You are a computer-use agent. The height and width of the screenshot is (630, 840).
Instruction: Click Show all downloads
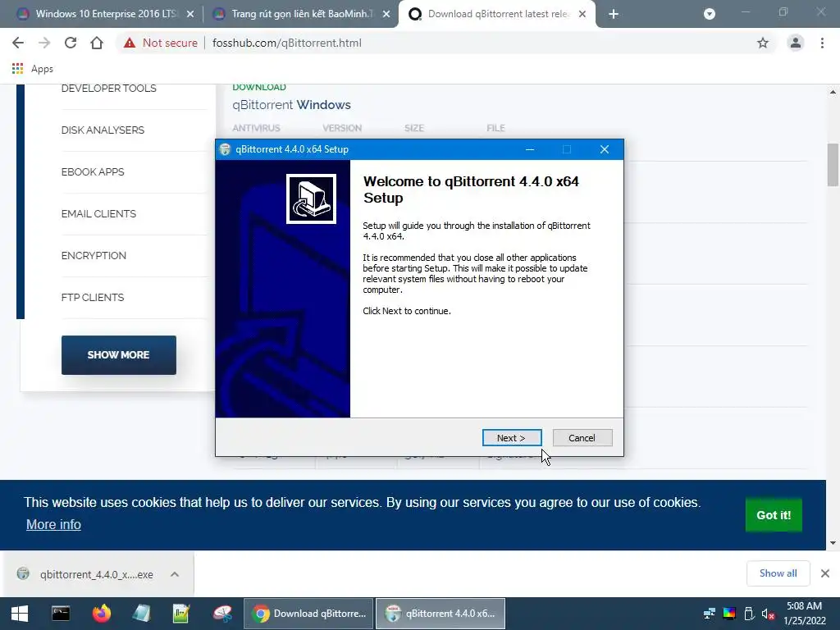778,573
